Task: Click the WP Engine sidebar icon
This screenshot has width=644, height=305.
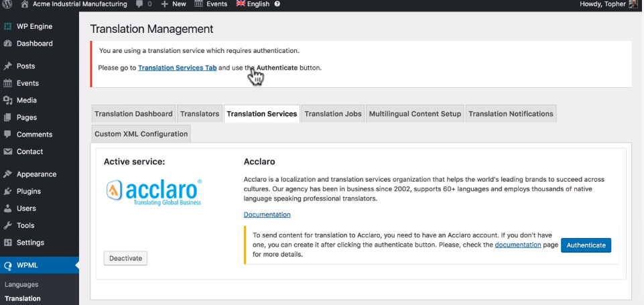Action: coord(7,27)
